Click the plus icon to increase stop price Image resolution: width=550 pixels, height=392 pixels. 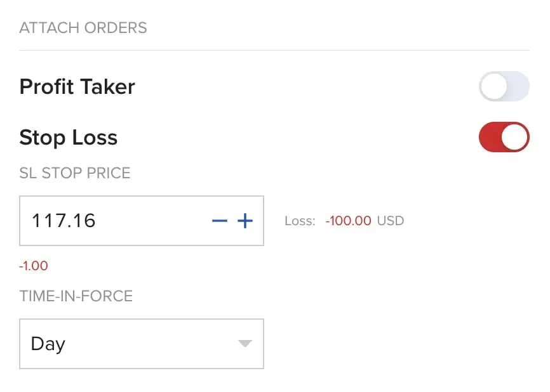tap(244, 221)
